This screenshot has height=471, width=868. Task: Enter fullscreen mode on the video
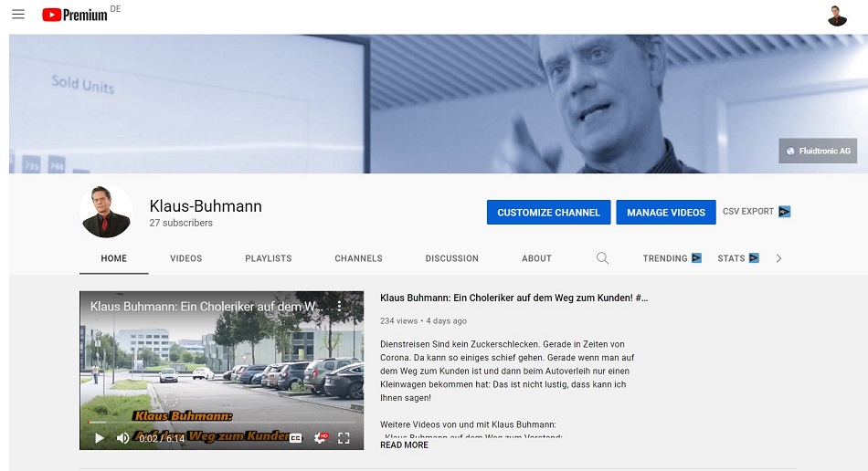coord(344,438)
